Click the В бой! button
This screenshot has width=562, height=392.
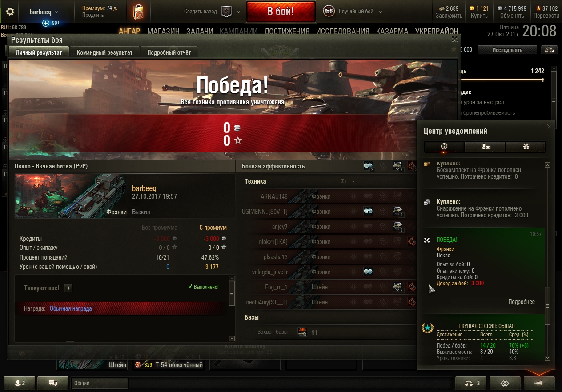[x=281, y=12]
